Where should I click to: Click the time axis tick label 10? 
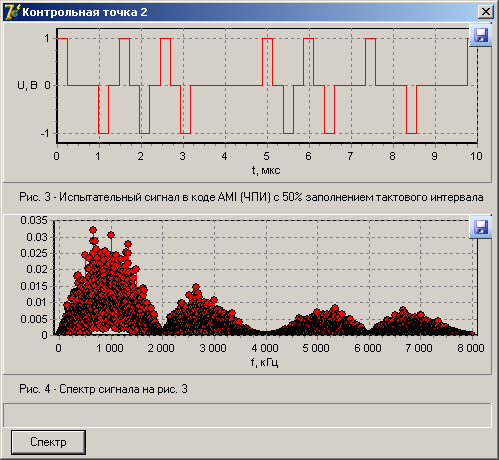coord(476,156)
